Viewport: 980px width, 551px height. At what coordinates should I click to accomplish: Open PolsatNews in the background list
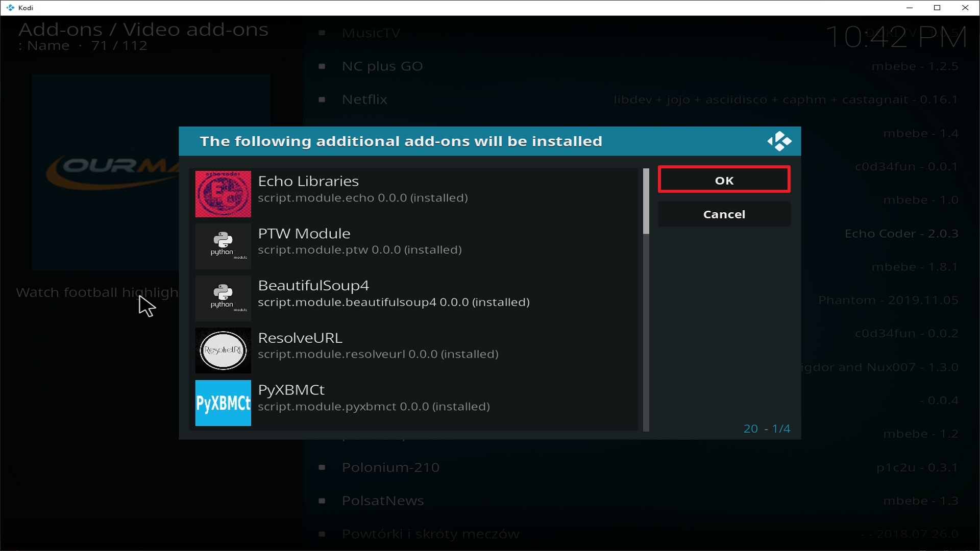(383, 501)
